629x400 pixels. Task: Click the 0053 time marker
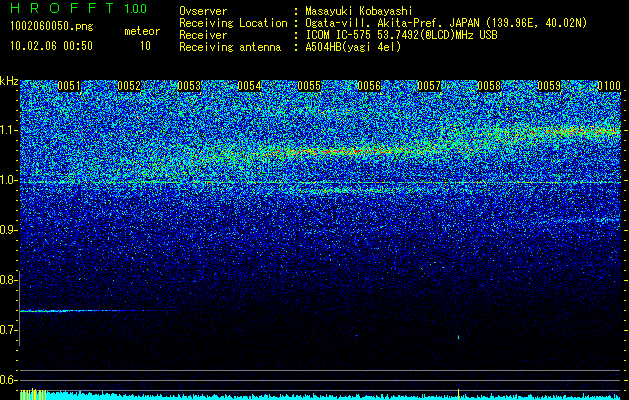coord(189,86)
